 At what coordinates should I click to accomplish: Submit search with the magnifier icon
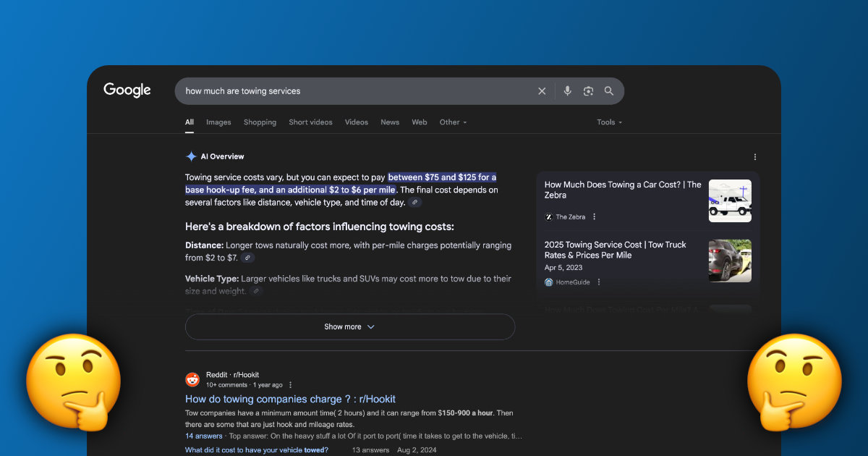[609, 91]
